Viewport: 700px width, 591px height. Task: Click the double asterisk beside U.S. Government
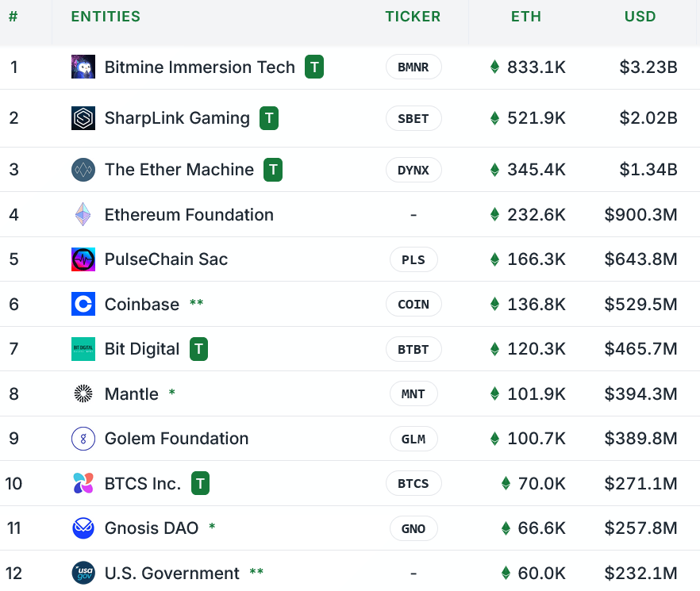[x=256, y=573]
